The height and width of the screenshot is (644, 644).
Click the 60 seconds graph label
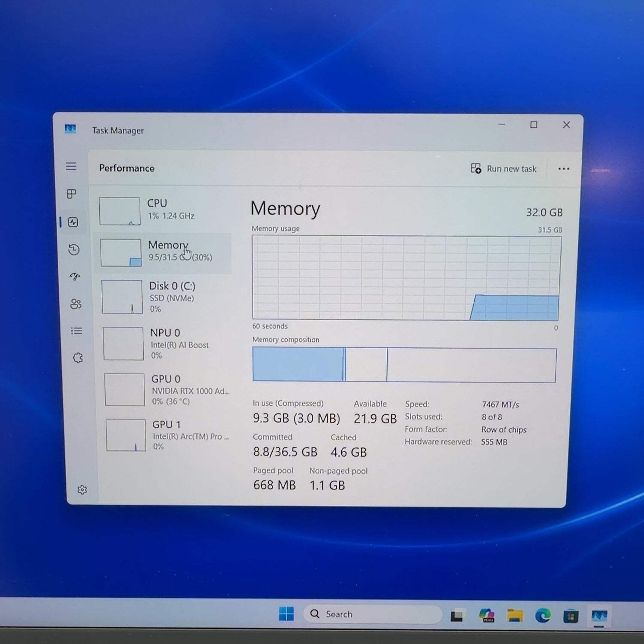click(x=270, y=326)
